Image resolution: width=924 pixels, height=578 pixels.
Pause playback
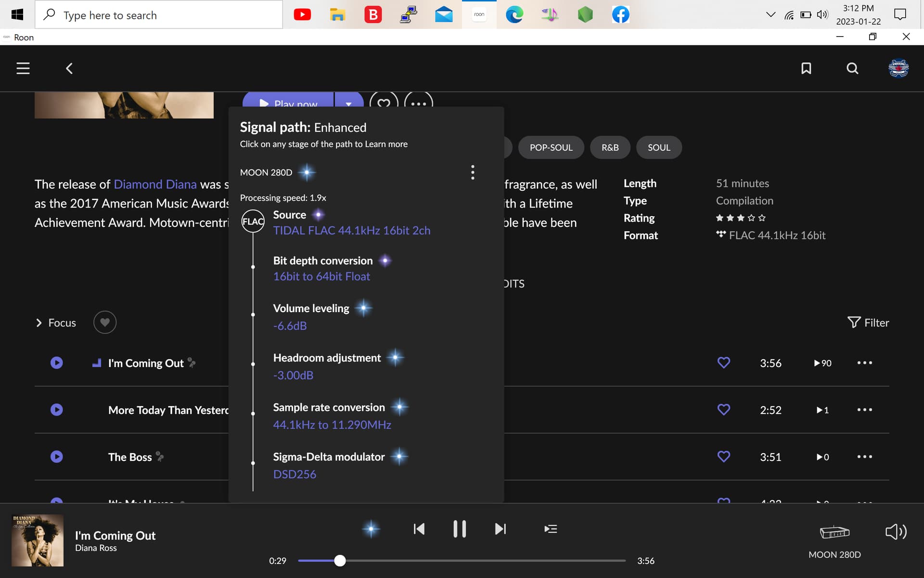(460, 529)
